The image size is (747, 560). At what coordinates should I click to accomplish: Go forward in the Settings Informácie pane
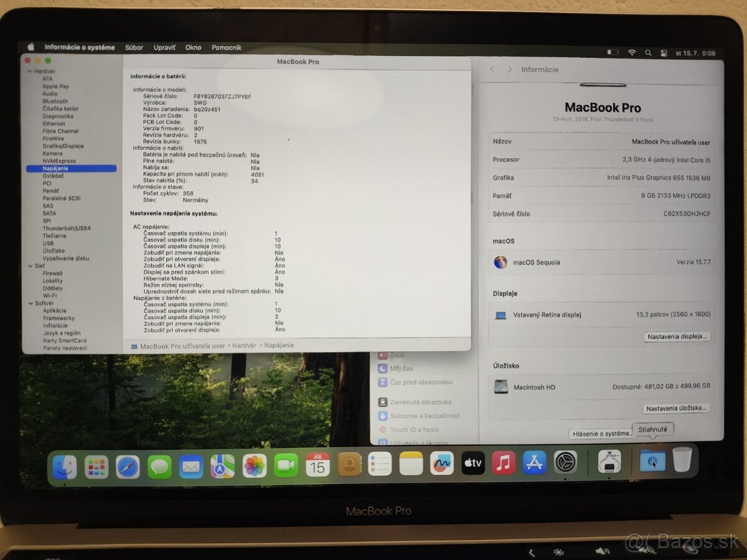point(510,70)
